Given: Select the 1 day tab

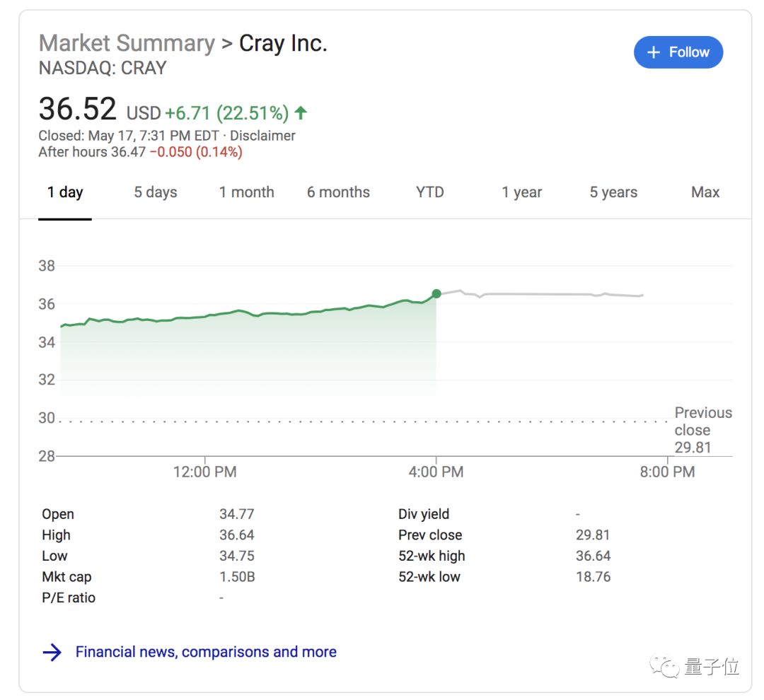Looking at the screenshot, I should click(65, 192).
